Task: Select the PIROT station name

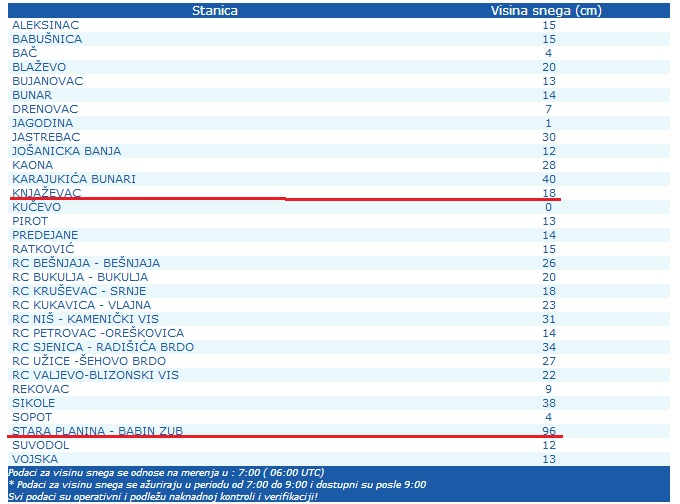Action: click(30, 221)
